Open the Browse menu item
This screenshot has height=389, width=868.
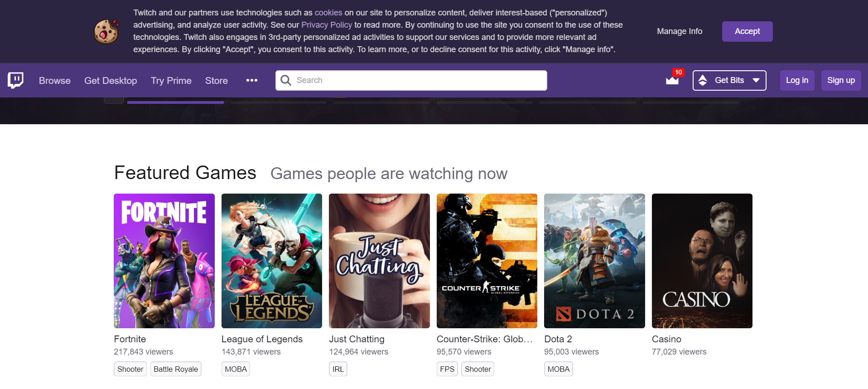pyautogui.click(x=55, y=80)
